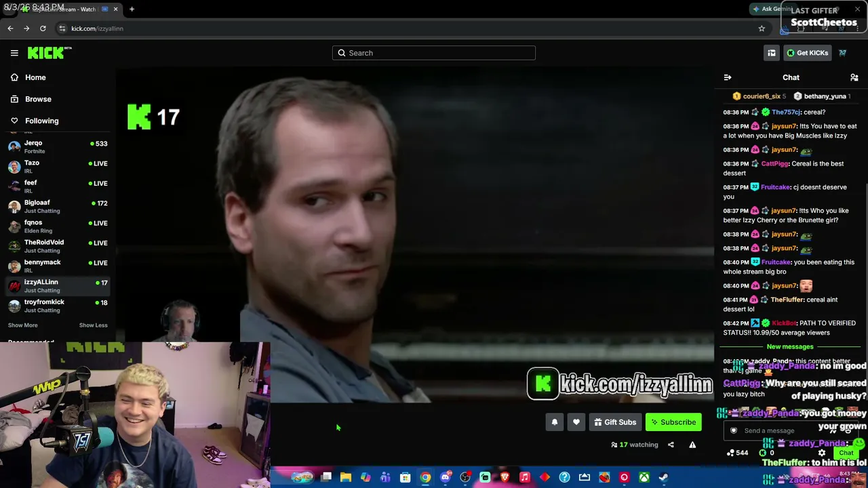Image resolution: width=868 pixels, height=488 pixels.
Task: Open bethany_yuna gifter profile
Action: pos(822,96)
